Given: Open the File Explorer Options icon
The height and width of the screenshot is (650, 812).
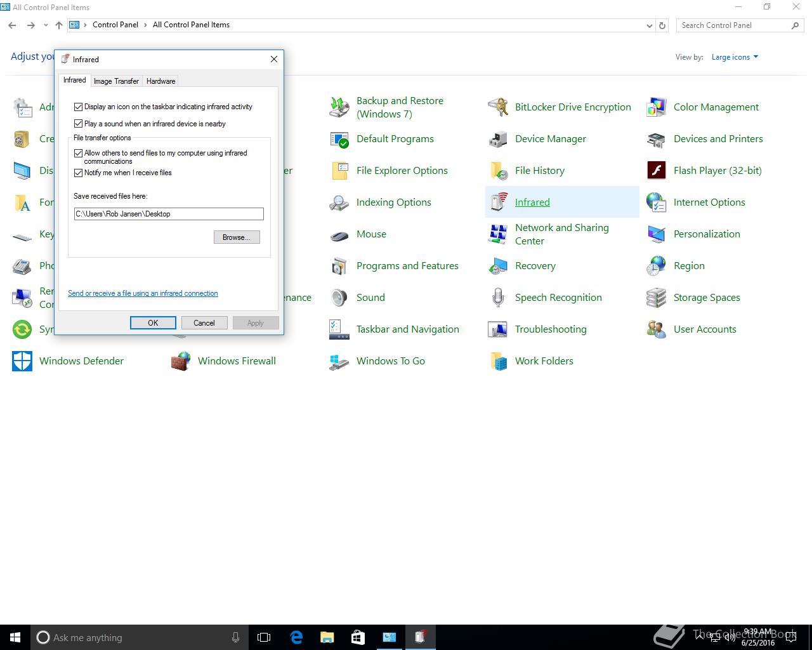Looking at the screenshot, I should tap(339, 171).
